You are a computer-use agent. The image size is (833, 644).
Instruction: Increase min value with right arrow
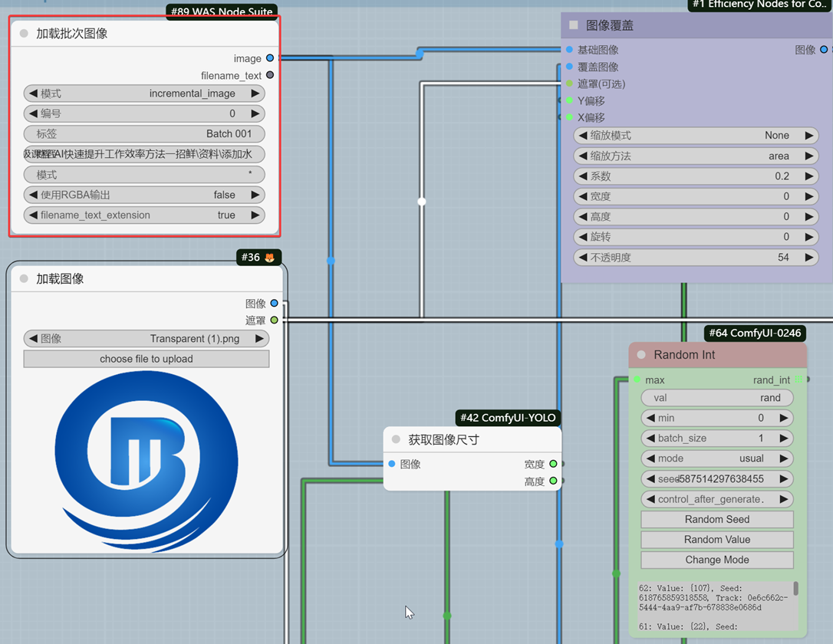(x=784, y=418)
